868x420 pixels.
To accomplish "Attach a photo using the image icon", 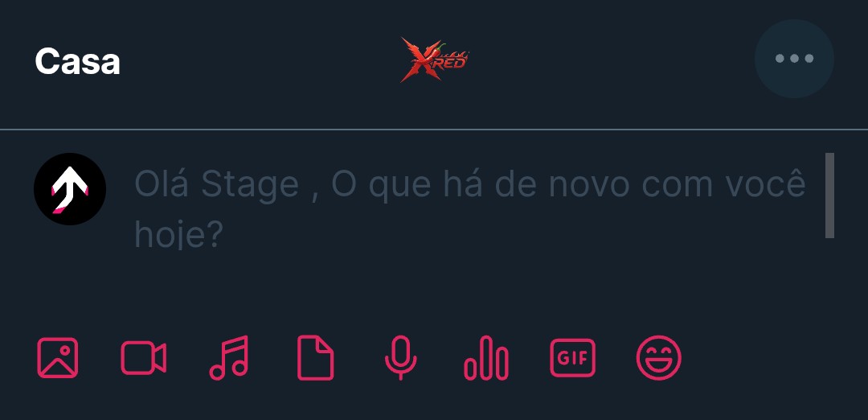I will pyautogui.click(x=58, y=358).
